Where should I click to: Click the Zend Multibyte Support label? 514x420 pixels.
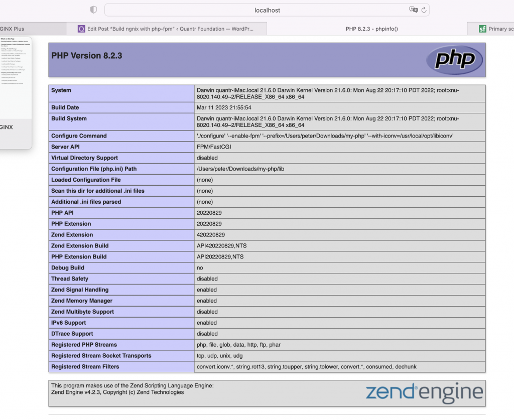point(82,312)
